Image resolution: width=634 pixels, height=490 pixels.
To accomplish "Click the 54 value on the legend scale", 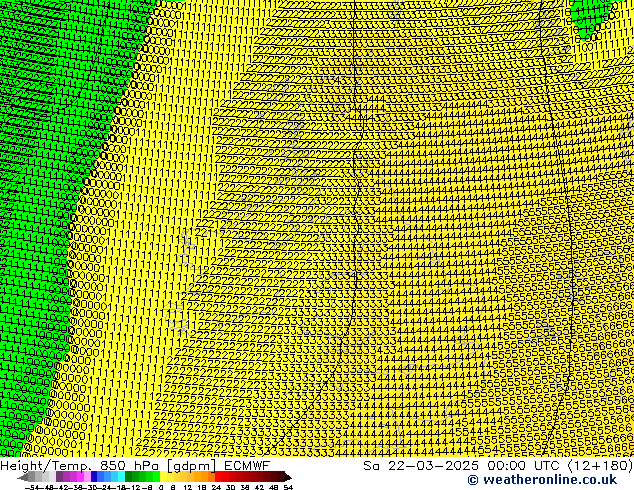I will (x=288, y=487).
